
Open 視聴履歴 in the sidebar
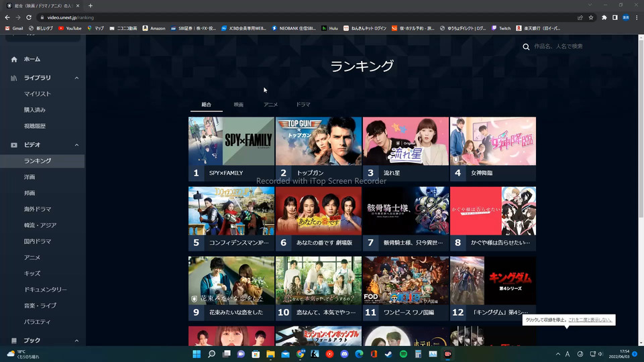pyautogui.click(x=34, y=126)
